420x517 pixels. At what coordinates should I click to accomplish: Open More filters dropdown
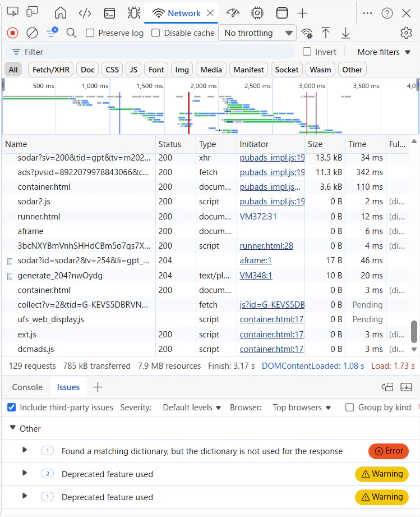pyautogui.click(x=384, y=52)
